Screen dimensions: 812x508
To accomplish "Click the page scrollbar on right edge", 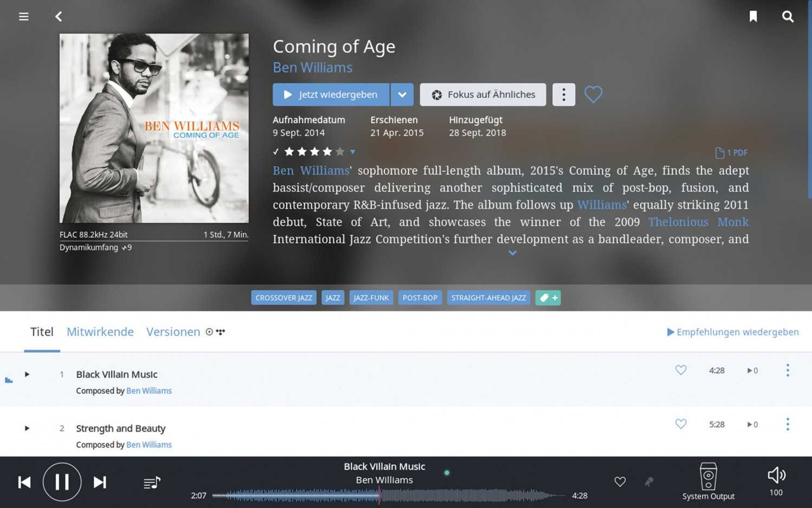I will click(810, 100).
